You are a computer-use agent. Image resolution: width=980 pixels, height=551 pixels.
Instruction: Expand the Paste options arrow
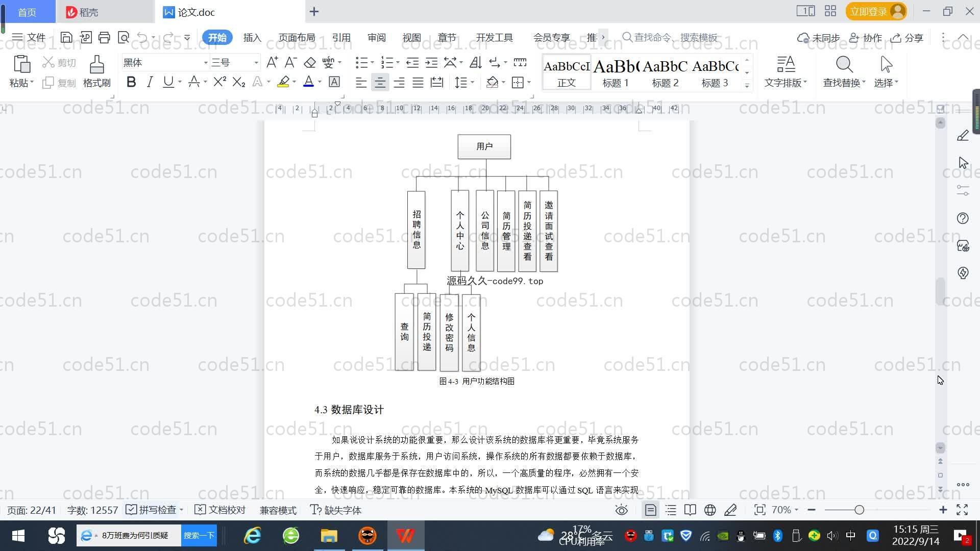32,82
